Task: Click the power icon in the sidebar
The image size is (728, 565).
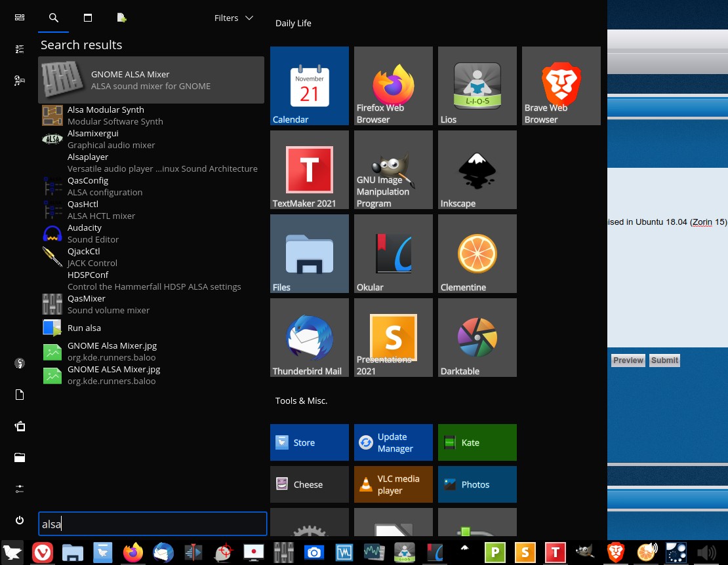Action: click(20, 520)
